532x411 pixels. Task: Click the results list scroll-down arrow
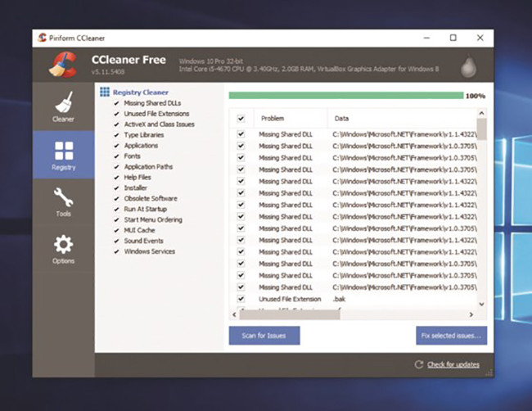point(481,304)
